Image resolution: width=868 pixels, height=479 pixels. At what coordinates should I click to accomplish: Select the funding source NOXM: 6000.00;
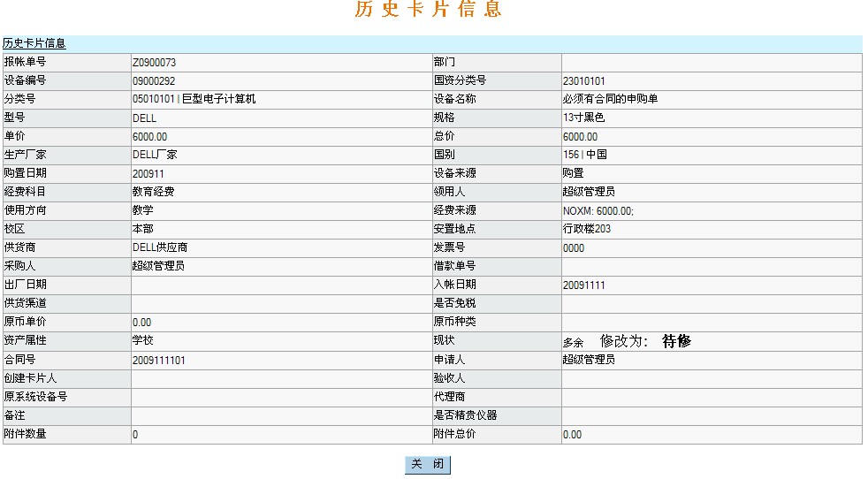click(598, 211)
